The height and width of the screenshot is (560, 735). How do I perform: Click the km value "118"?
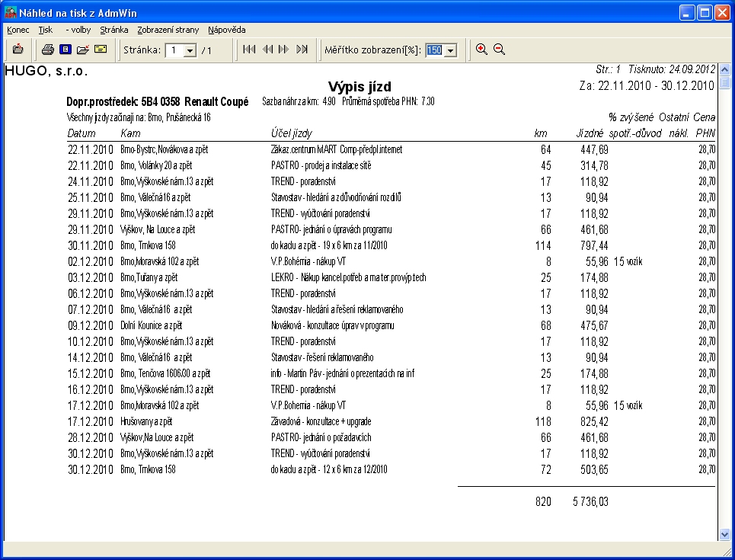tap(543, 421)
